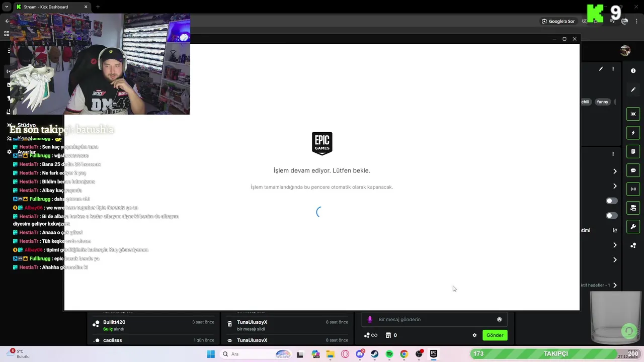Viewport: 644px width, 362px height.
Task: Switch to Epic Games Launcher in taskbar
Action: (433, 354)
